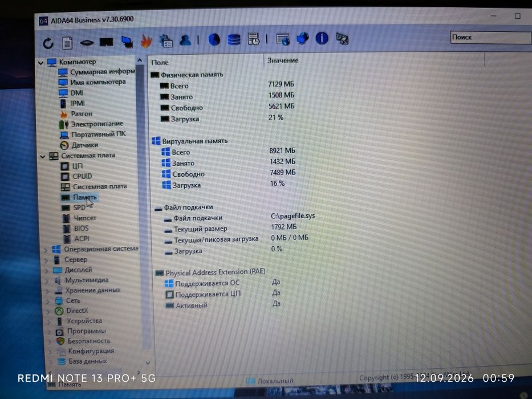The image size is (532, 399).
Task: Open the Report document icon in toolbar
Action: (67, 43)
